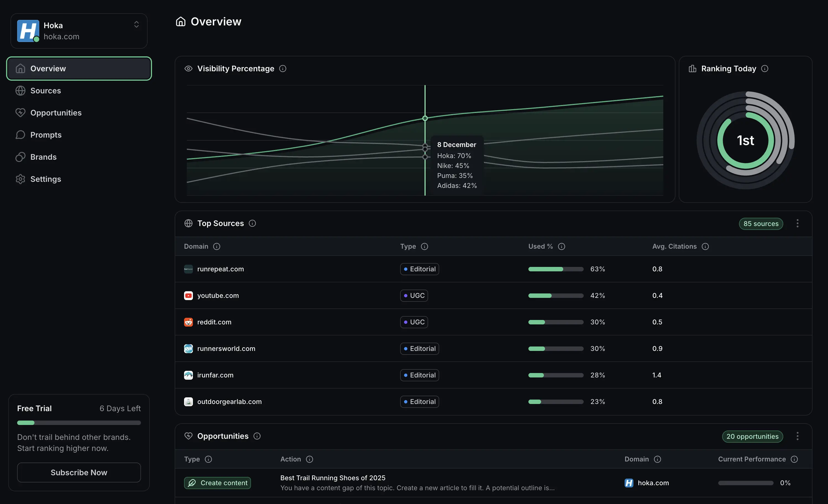Select the Sources item in sidebar
The image size is (828, 504).
point(46,90)
